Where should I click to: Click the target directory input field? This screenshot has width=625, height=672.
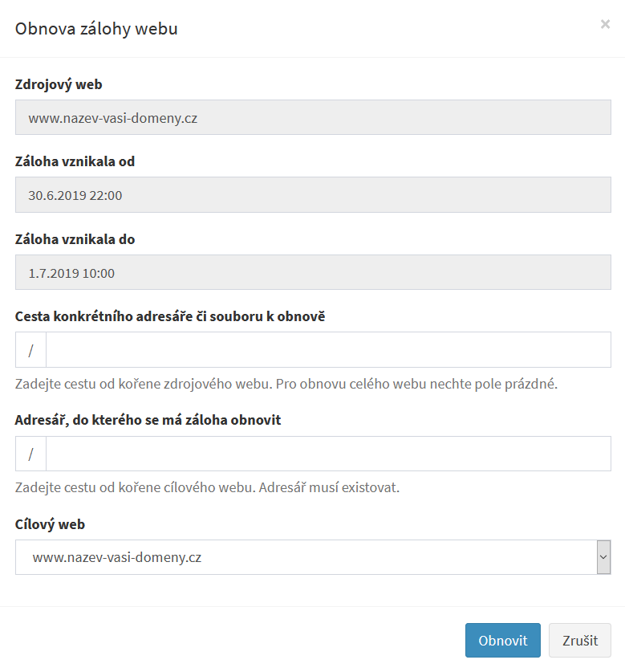pyautogui.click(x=327, y=454)
